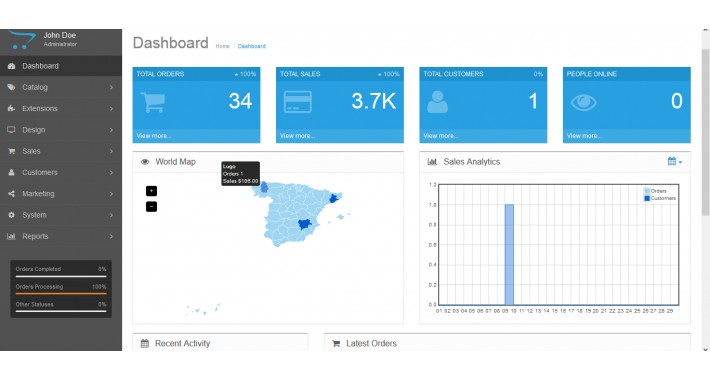
Task: Click the John Doe user name
Action: pos(60,35)
